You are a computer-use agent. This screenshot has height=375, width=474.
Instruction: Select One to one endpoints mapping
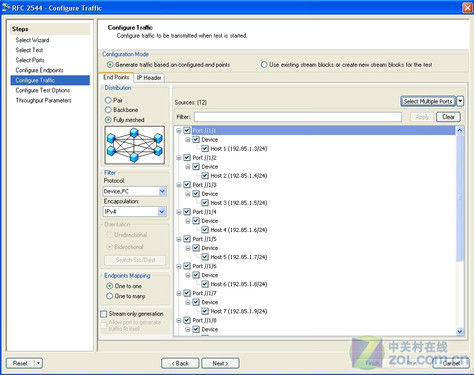click(x=109, y=286)
